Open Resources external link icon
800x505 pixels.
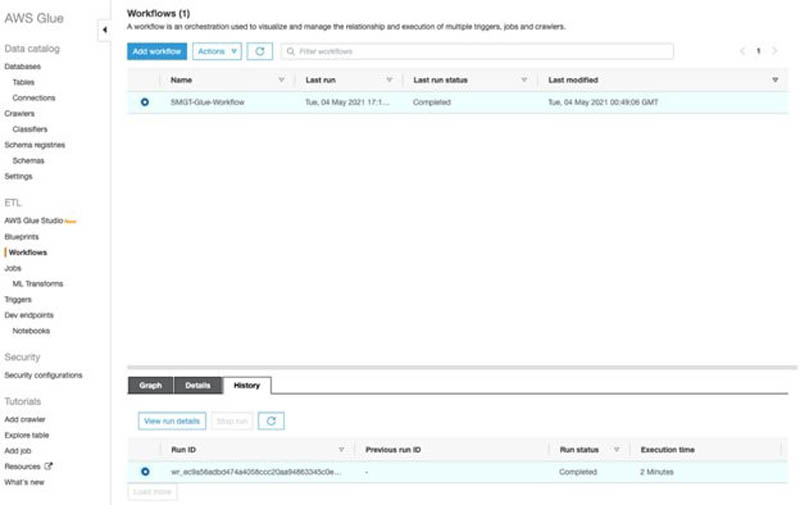click(48, 466)
